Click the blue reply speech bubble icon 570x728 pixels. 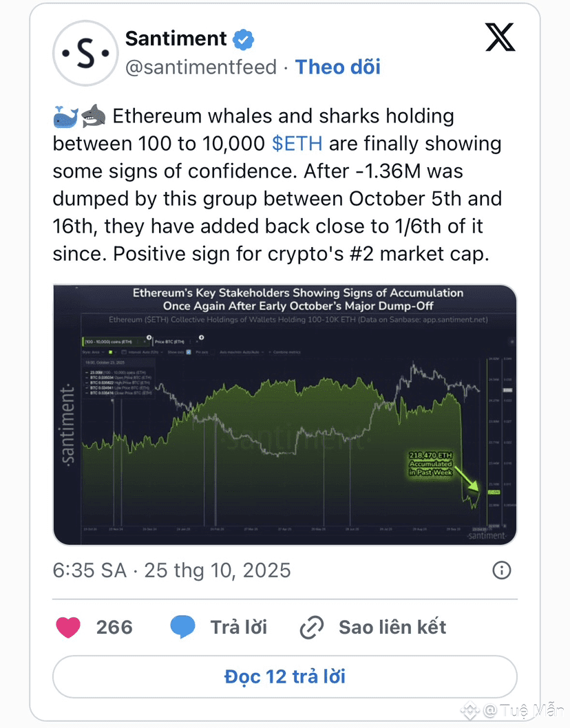click(x=182, y=627)
